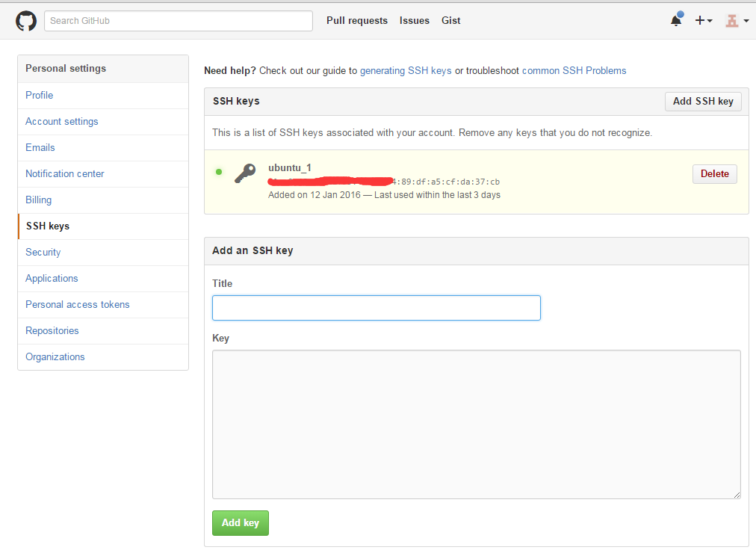Click the GitHub Octocat logo

click(x=26, y=21)
